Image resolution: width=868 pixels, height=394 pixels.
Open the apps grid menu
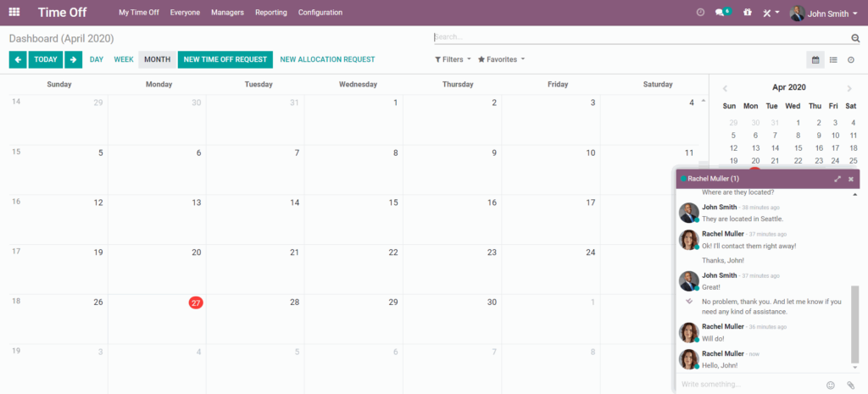tap(14, 13)
